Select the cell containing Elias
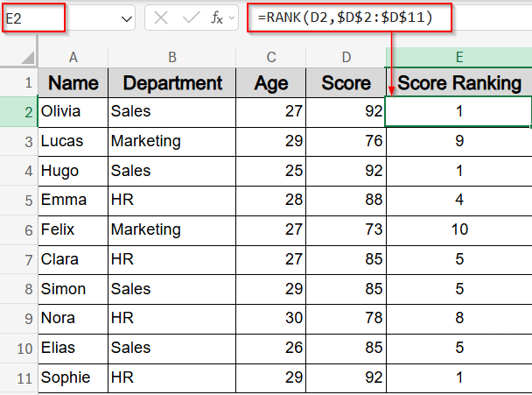Image resolution: width=532 pixels, height=395 pixels. [73, 348]
